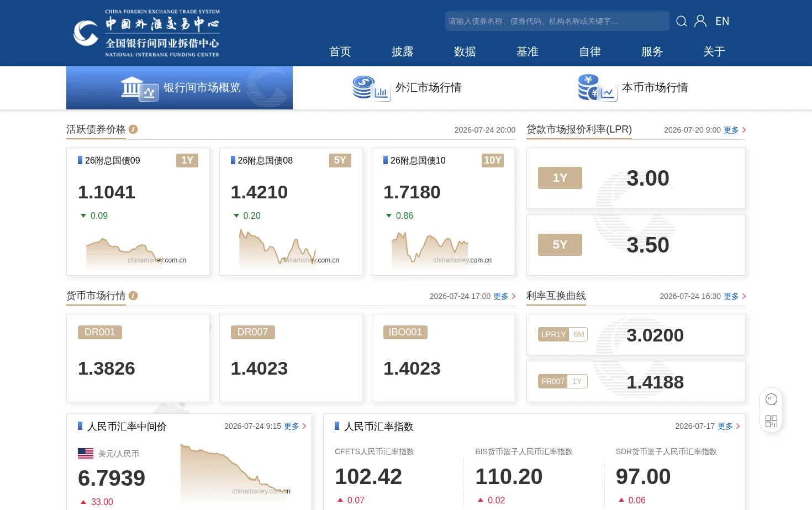This screenshot has height=510, width=812.
Task: Open the 自律 menu
Action: click(590, 51)
